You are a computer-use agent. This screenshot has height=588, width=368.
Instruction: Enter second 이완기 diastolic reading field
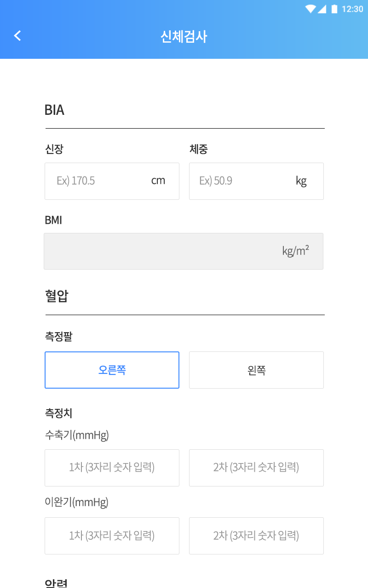[x=256, y=536]
